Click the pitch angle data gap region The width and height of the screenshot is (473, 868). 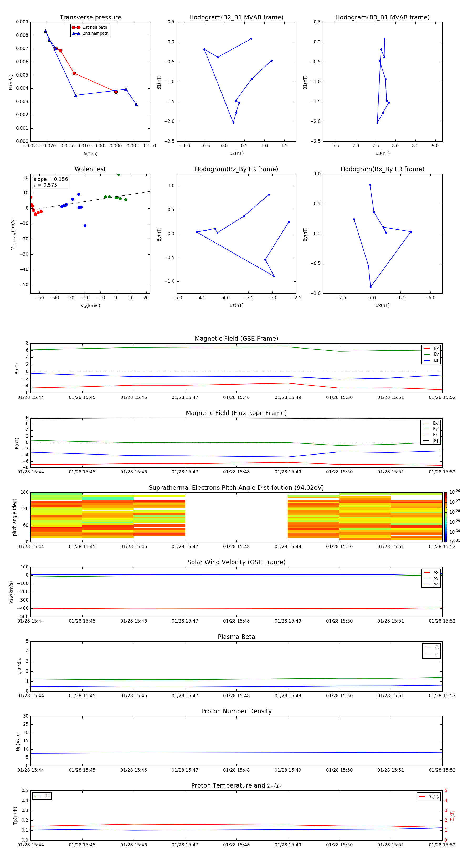(236, 517)
